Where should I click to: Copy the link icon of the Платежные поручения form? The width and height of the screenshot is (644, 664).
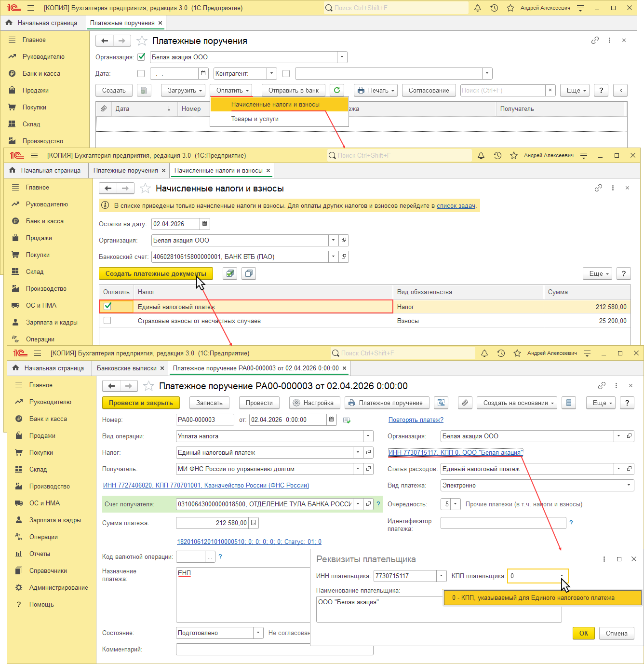[x=595, y=41]
